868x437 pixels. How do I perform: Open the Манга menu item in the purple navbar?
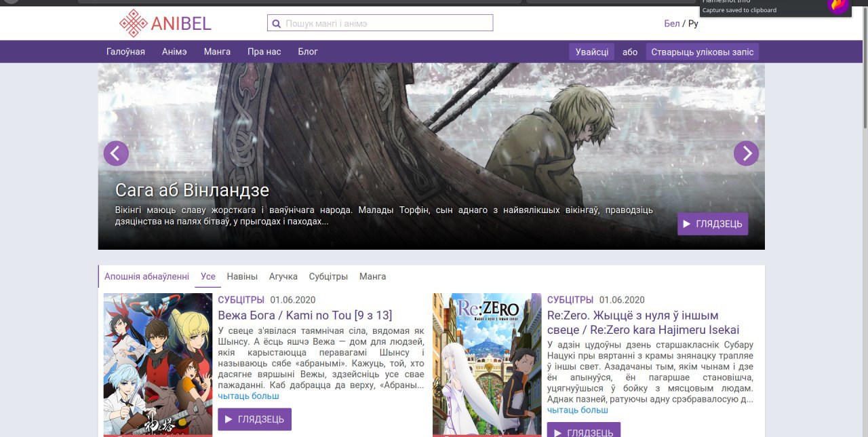tap(217, 52)
